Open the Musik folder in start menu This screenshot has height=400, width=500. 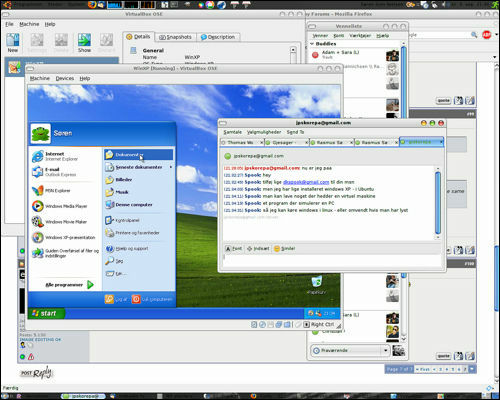point(117,192)
